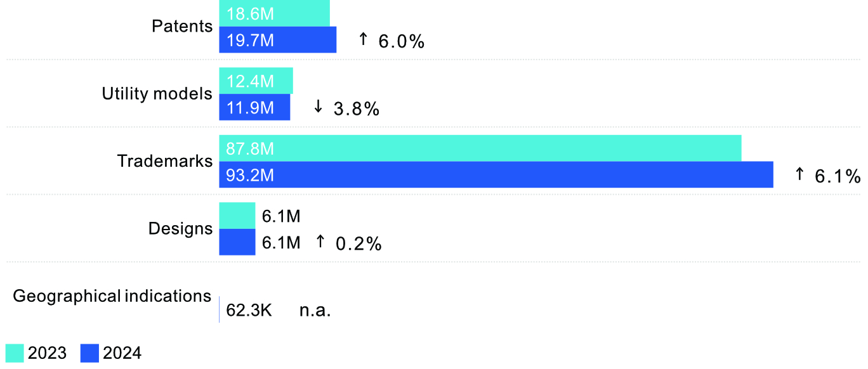868x369 pixels.
Task: Select the Utility models 2024 bar (11.9M)
Action: pyautogui.click(x=254, y=107)
